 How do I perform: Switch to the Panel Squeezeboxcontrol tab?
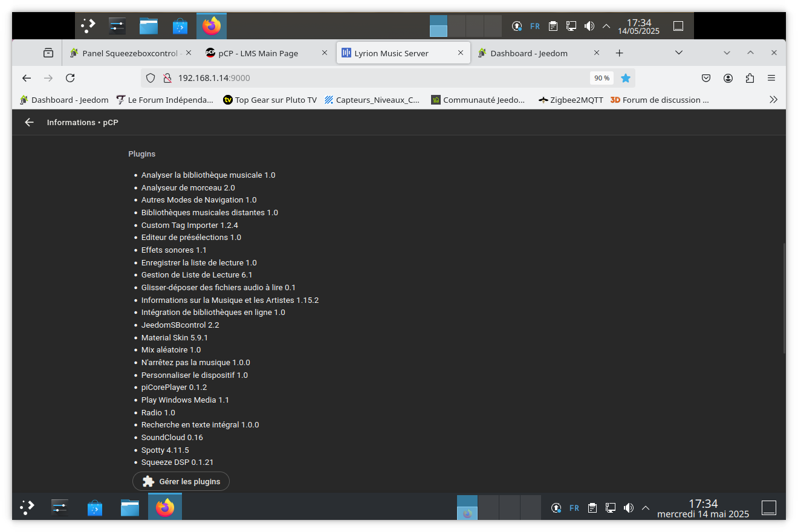click(131, 53)
